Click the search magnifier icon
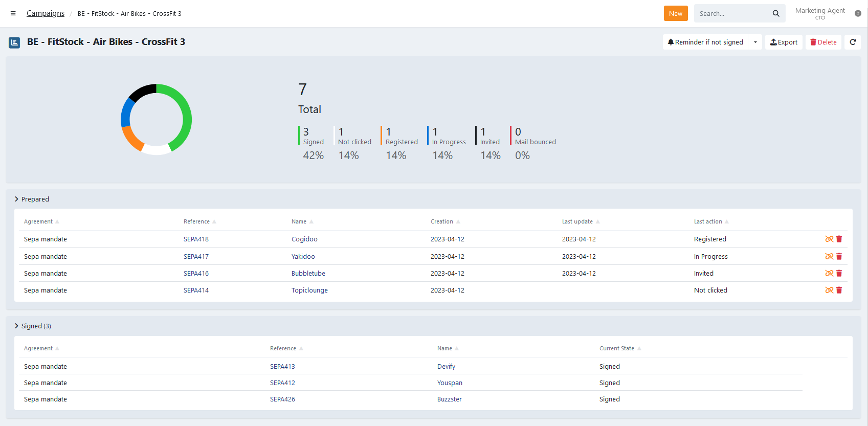This screenshot has height=426, width=868. pyautogui.click(x=775, y=13)
